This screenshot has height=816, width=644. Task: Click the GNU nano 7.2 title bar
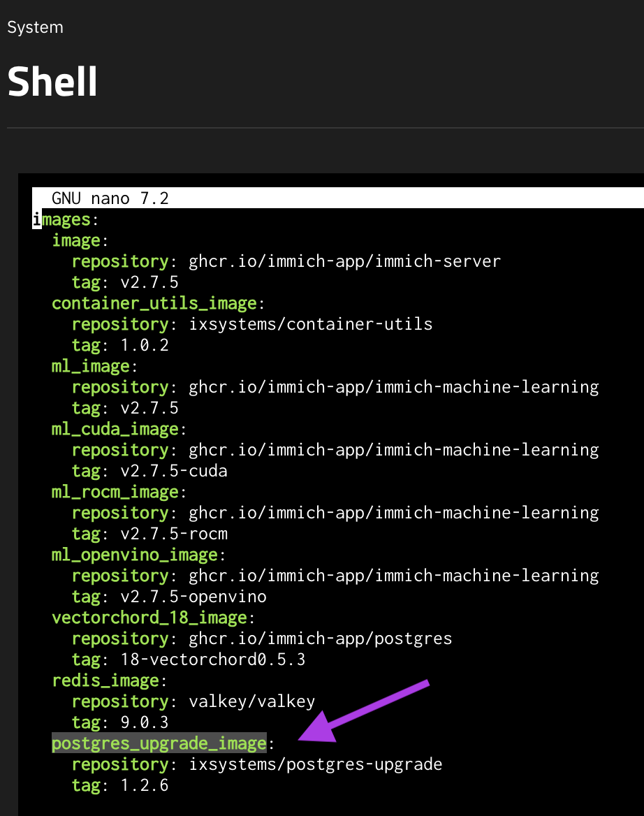(x=110, y=198)
